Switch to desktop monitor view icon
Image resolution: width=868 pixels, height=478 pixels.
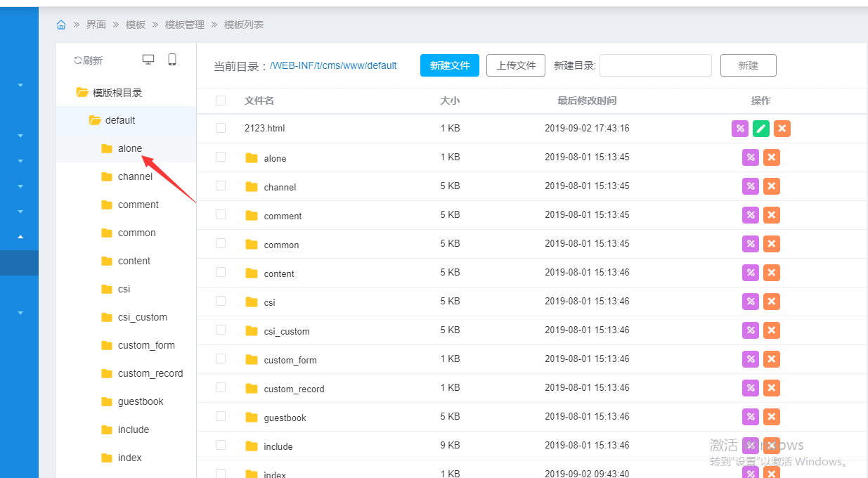(148, 60)
